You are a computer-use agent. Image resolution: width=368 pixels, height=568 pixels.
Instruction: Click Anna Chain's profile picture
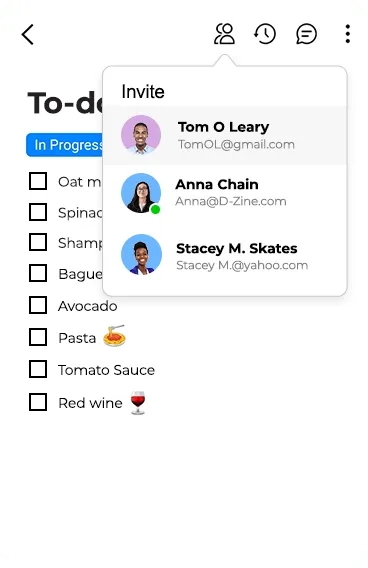(x=141, y=193)
